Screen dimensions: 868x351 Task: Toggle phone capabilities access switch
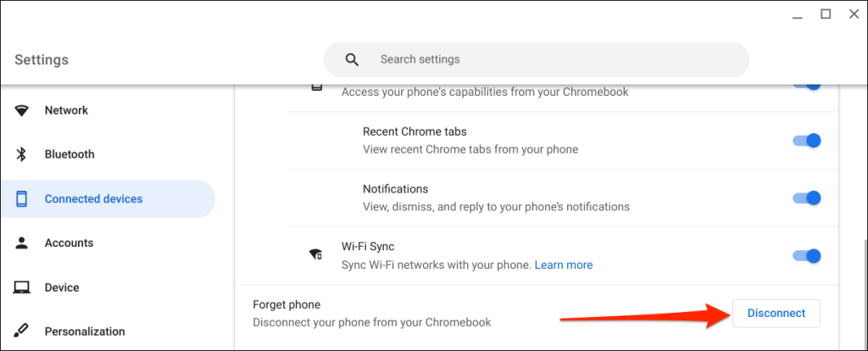(x=807, y=86)
